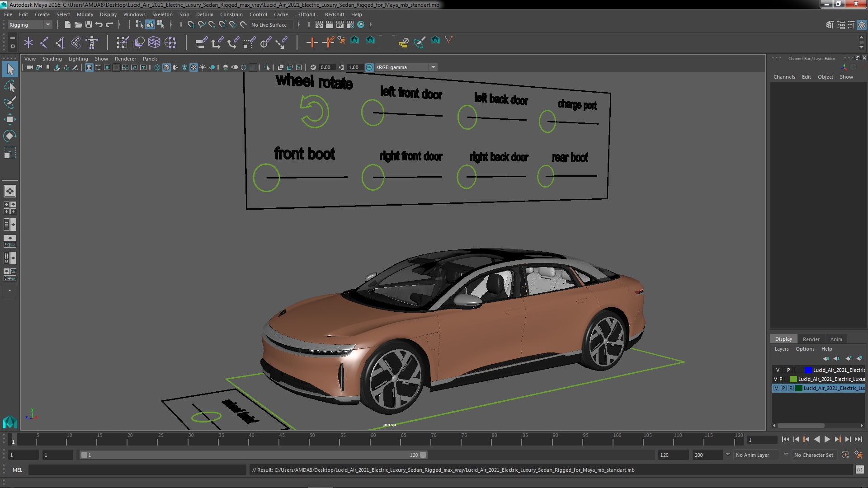868x488 pixels.
Task: Create a new scene file
Action: 67,24
